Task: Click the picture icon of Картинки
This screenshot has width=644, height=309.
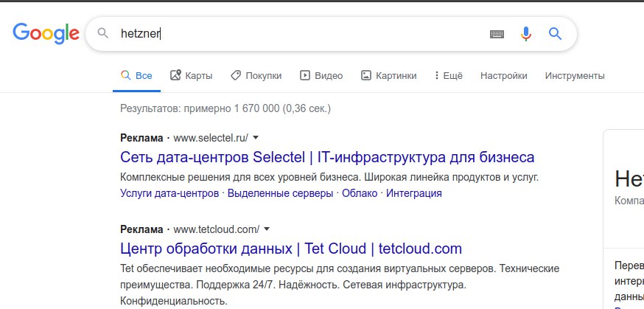Action: [x=366, y=75]
